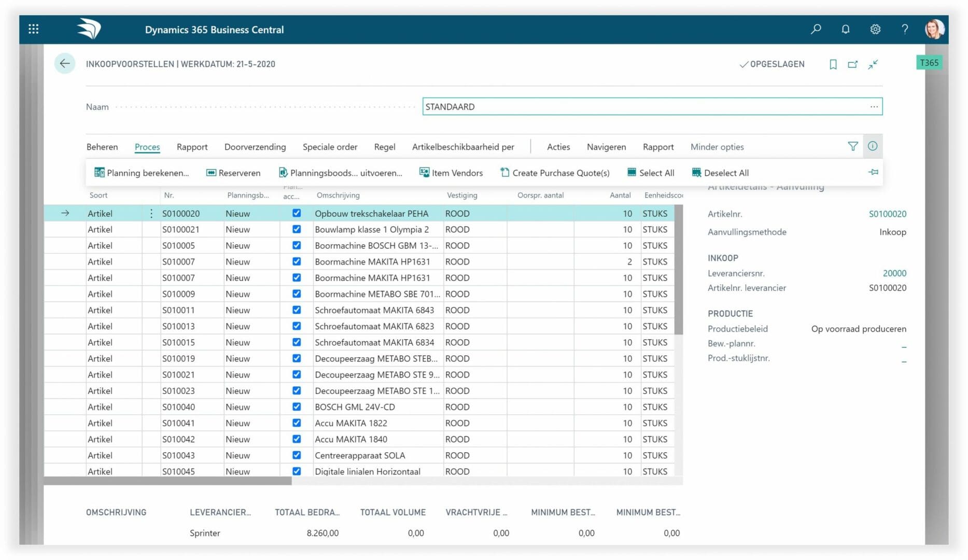Viewport: 968px width, 560px height.
Task: Toggle checkbox for Accu MAKITA 1840
Action: pos(297,439)
